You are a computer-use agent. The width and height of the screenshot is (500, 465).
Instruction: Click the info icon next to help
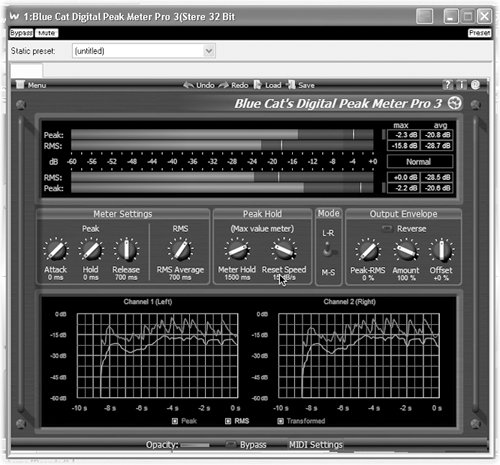click(x=461, y=85)
